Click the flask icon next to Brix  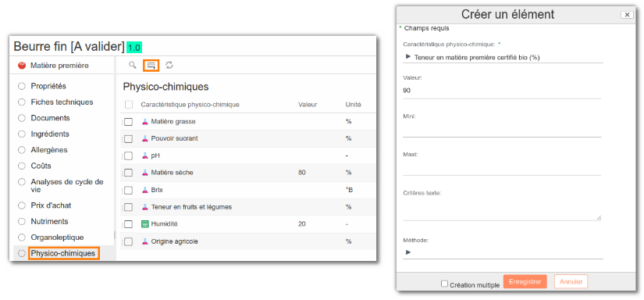[144, 190]
